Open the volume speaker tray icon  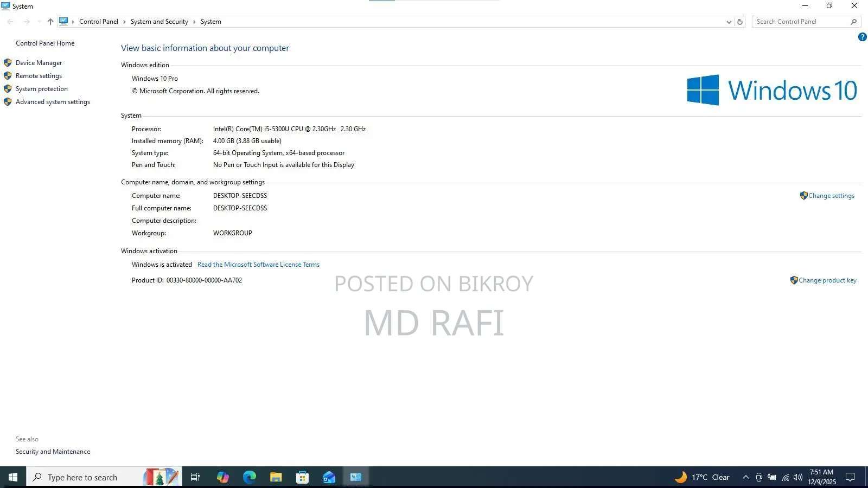(797, 477)
